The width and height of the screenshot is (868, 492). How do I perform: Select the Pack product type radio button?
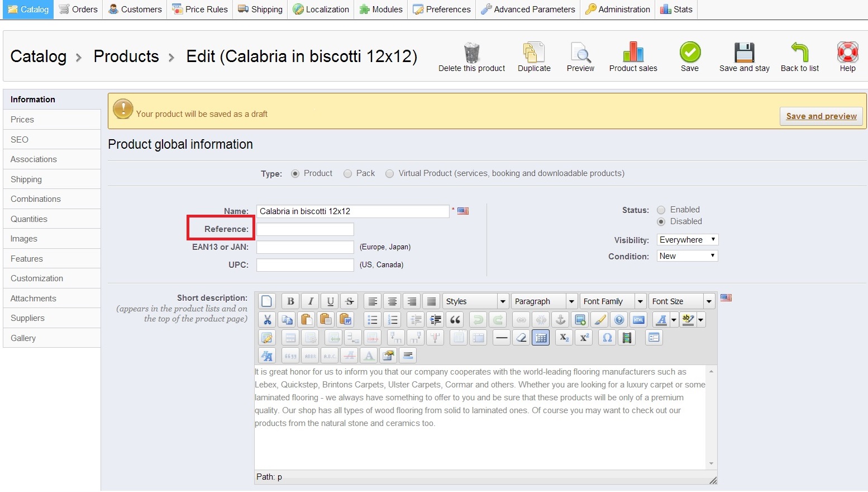(348, 174)
